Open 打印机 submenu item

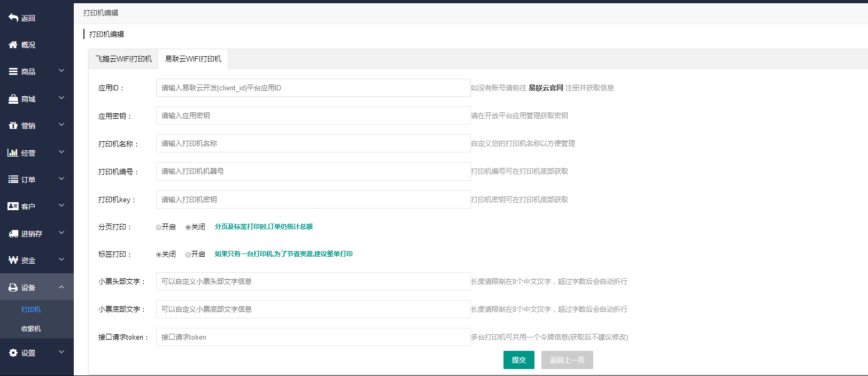pyautogui.click(x=31, y=310)
